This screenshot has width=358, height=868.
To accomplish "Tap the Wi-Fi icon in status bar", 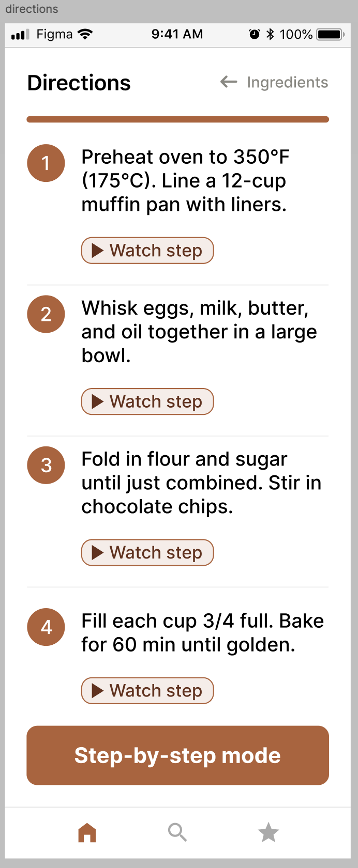I will coord(85,34).
